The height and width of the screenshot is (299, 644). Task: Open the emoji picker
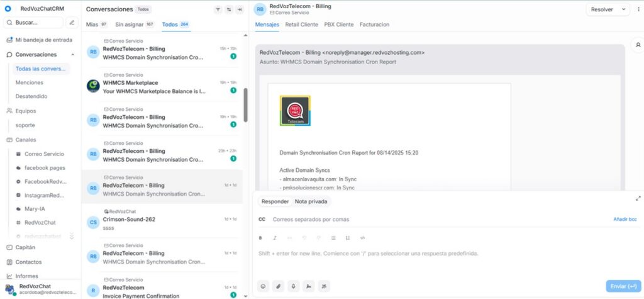[264, 286]
